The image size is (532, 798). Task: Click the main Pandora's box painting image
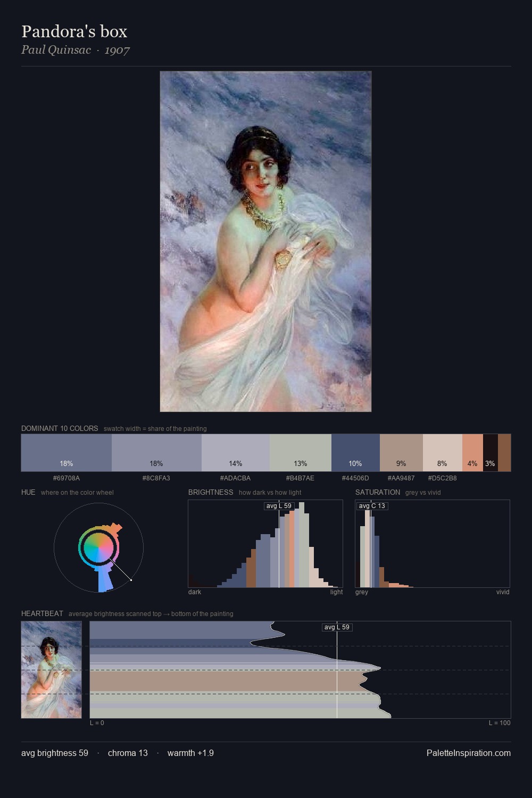pyautogui.click(x=265, y=242)
